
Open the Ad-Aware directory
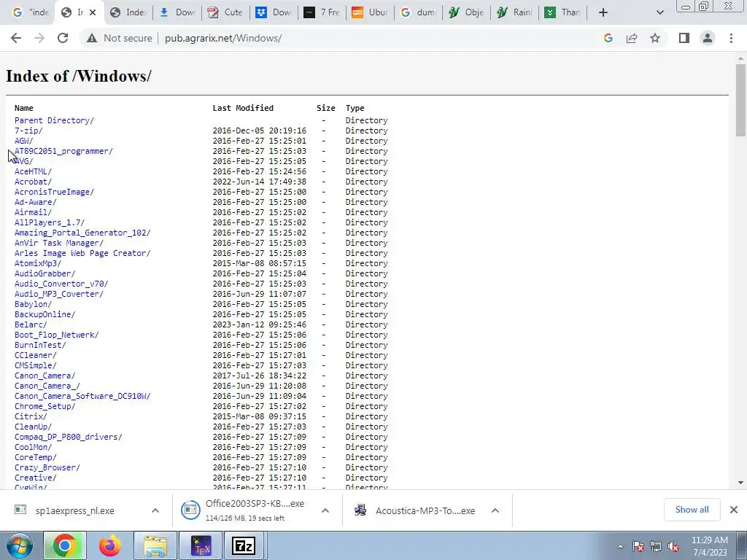tap(35, 202)
